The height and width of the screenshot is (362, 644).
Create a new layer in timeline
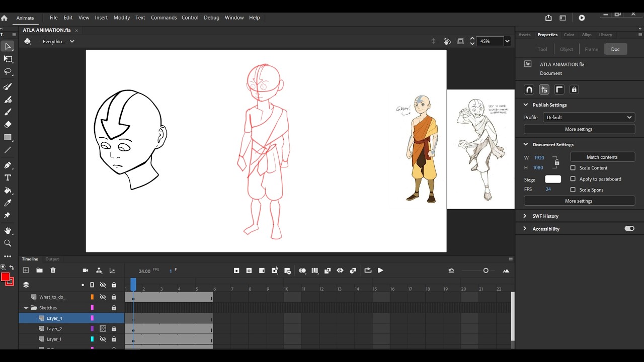point(26,270)
